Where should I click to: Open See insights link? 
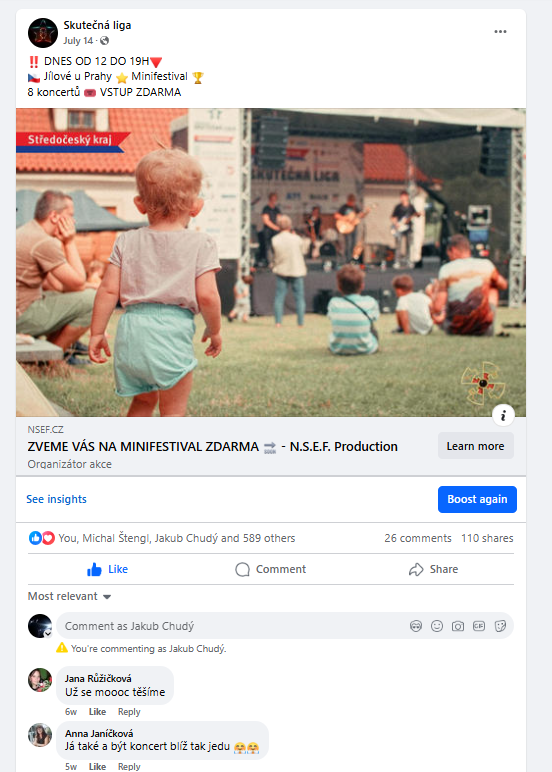(x=56, y=499)
